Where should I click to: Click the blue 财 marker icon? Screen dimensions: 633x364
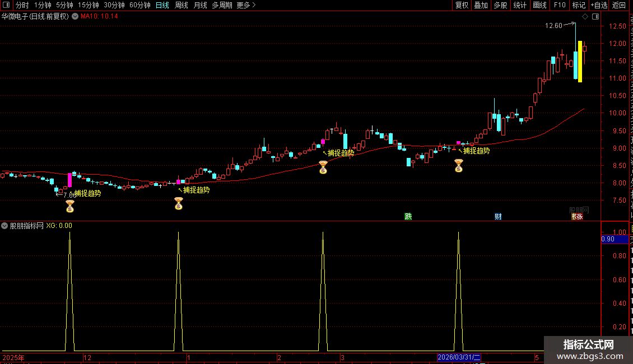click(x=498, y=216)
